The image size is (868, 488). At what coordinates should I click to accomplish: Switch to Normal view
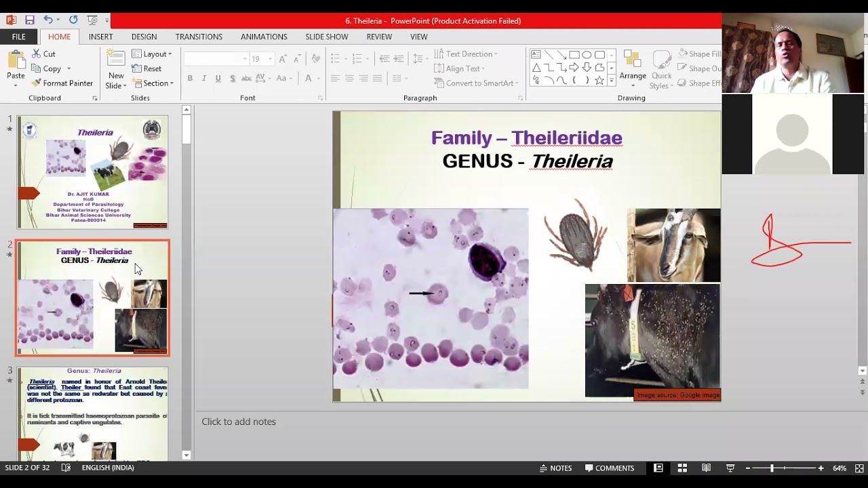click(658, 468)
